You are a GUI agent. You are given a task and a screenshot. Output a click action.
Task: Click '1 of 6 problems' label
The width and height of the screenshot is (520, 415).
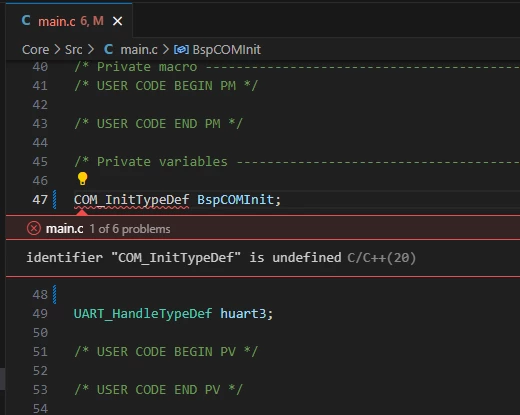click(130, 229)
